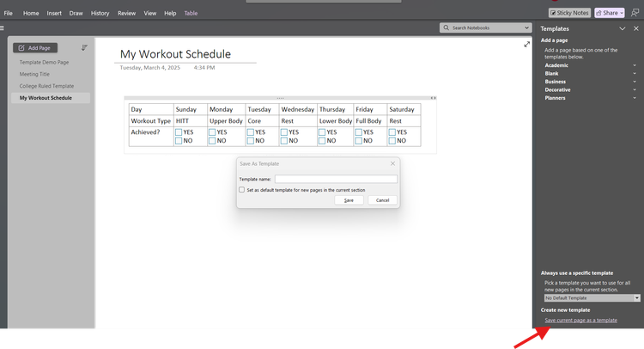Screen dimensions: 644x349
Task: Open the Share dropdown
Action: pyautogui.click(x=609, y=13)
